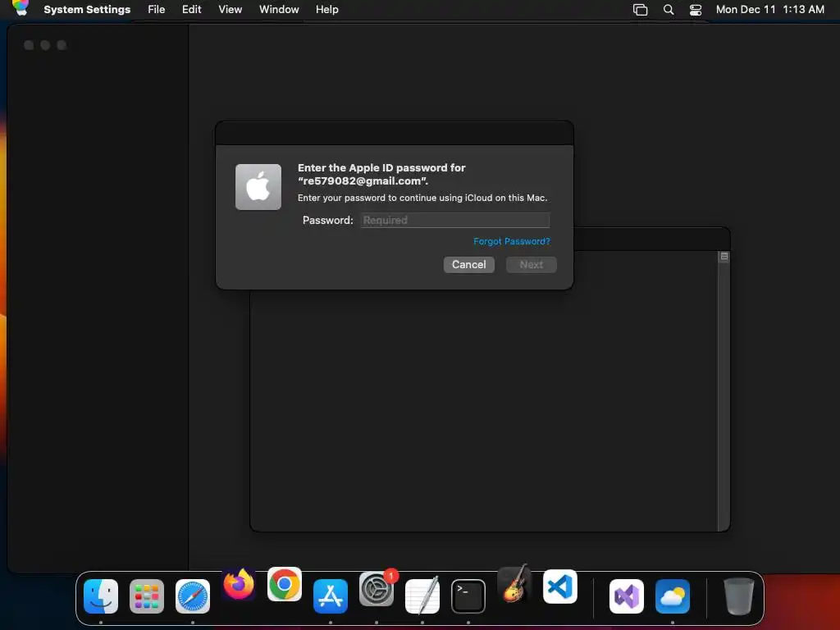The width and height of the screenshot is (840, 630).
Task: Click the Cancel button in the dialog
Action: pyautogui.click(x=468, y=265)
